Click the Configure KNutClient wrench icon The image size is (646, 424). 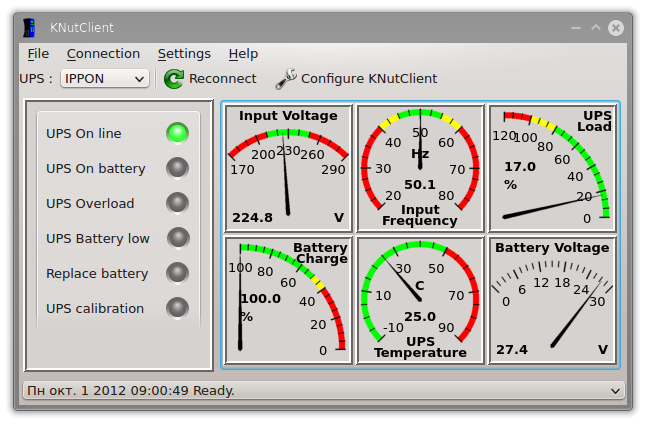tap(285, 78)
